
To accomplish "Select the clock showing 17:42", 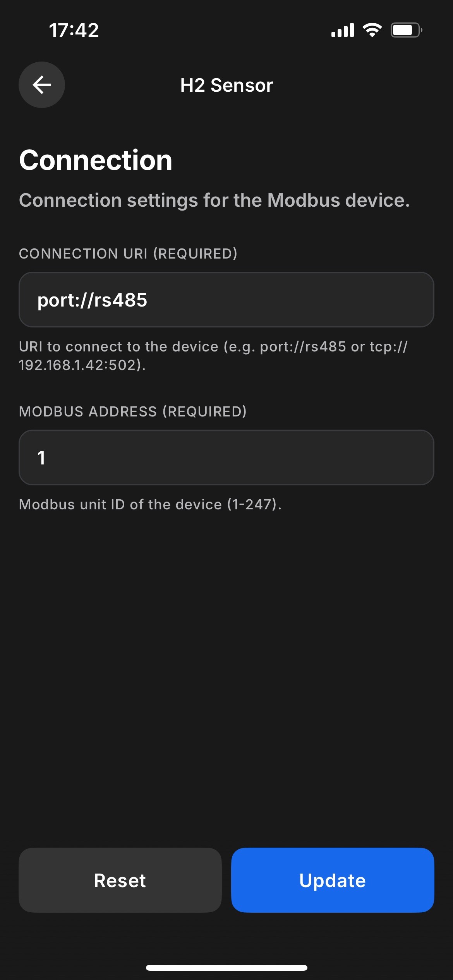I will (x=74, y=31).
